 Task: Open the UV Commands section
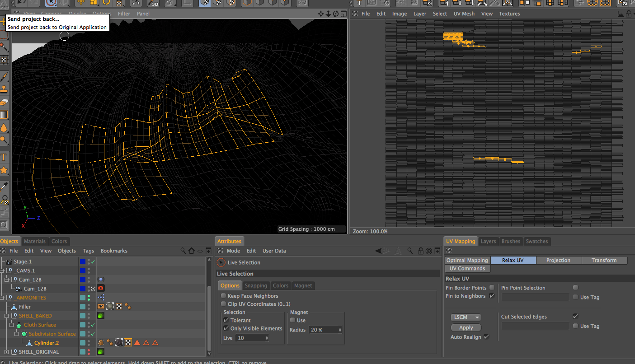468,268
